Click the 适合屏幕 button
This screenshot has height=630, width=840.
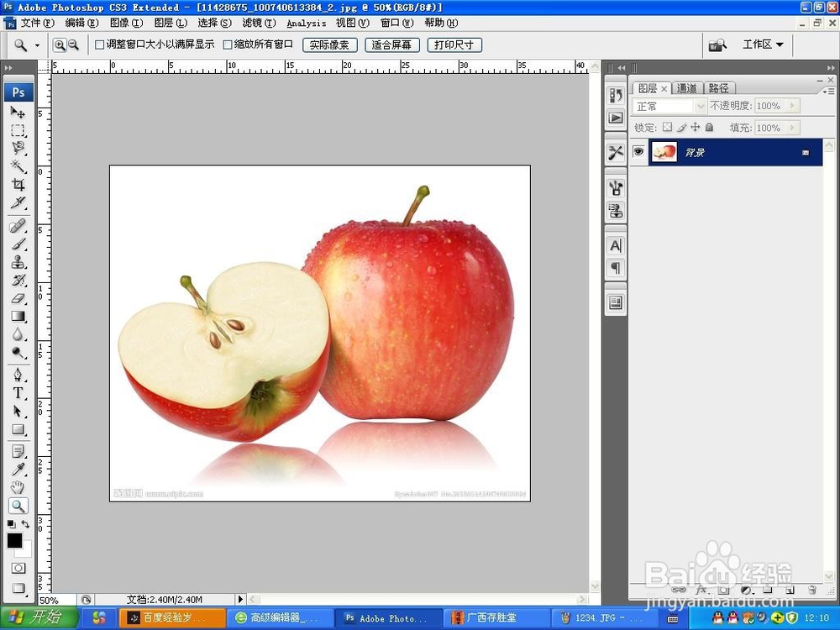point(391,45)
